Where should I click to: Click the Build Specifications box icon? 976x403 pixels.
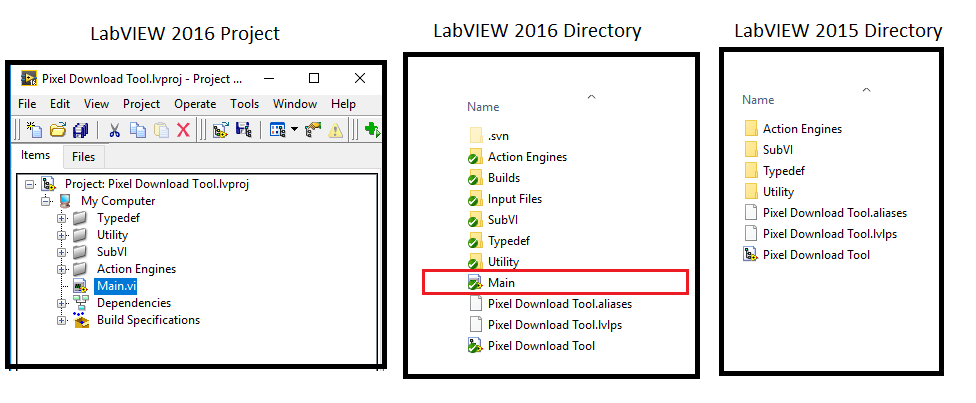tap(81, 320)
